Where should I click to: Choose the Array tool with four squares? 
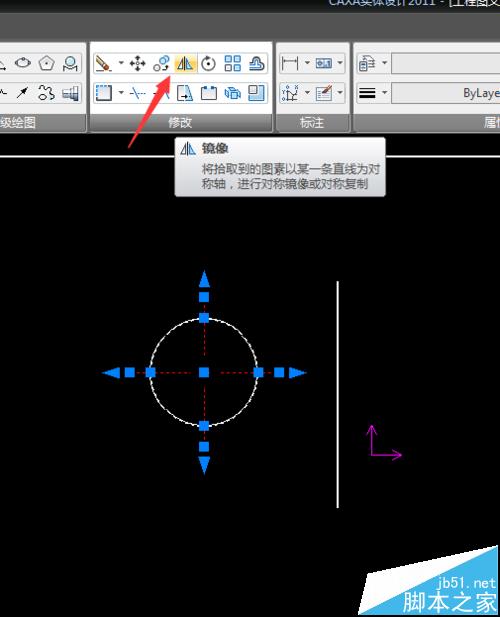pyautogui.click(x=232, y=63)
